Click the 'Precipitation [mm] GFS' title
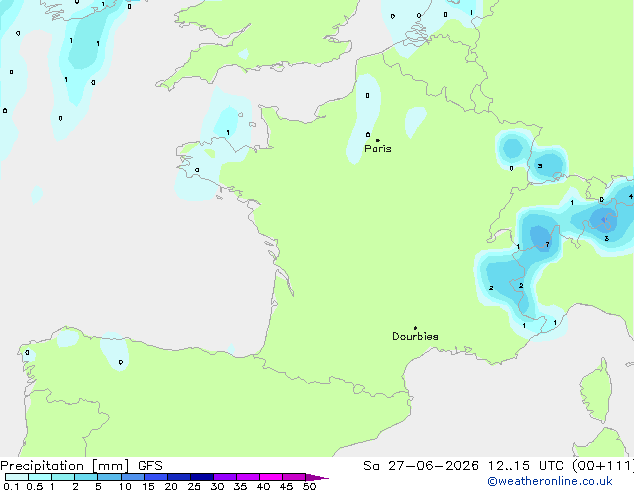Screen dimensions: 634x490 [x=81, y=466]
